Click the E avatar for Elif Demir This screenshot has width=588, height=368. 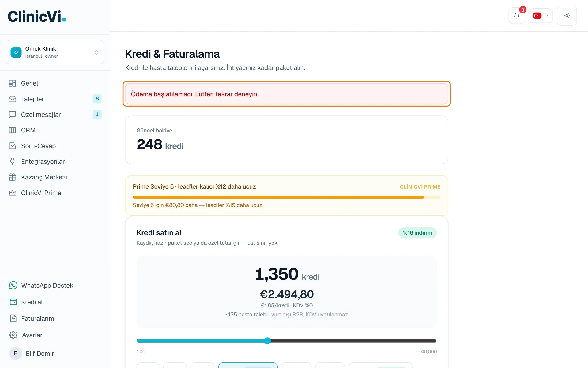click(16, 354)
